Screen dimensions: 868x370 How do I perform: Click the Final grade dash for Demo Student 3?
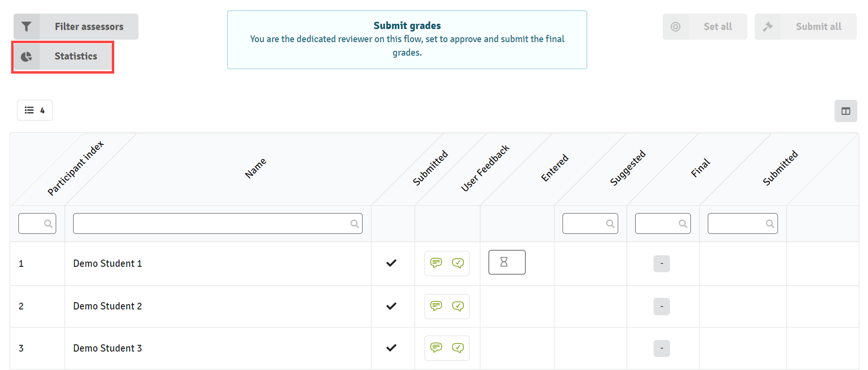tap(662, 348)
